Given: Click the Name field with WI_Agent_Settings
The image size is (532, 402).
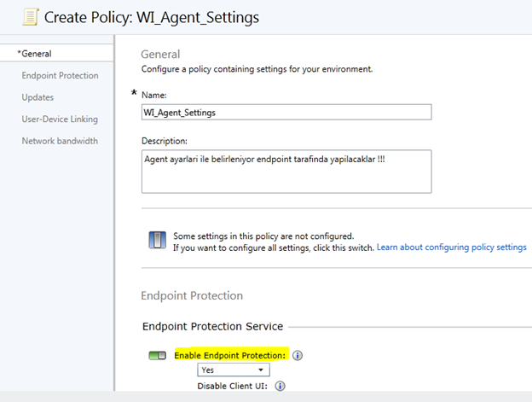Looking at the screenshot, I should tap(286, 112).
